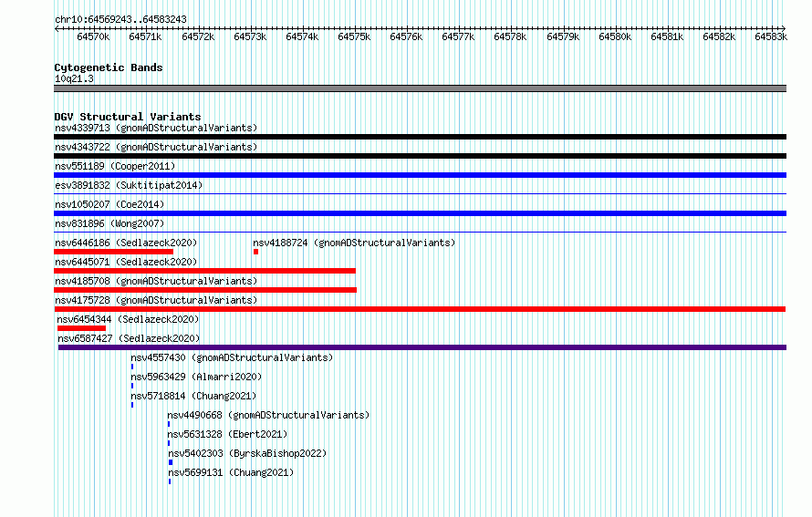Click the 64571k ruler position
The image size is (812, 517).
coord(145,36)
